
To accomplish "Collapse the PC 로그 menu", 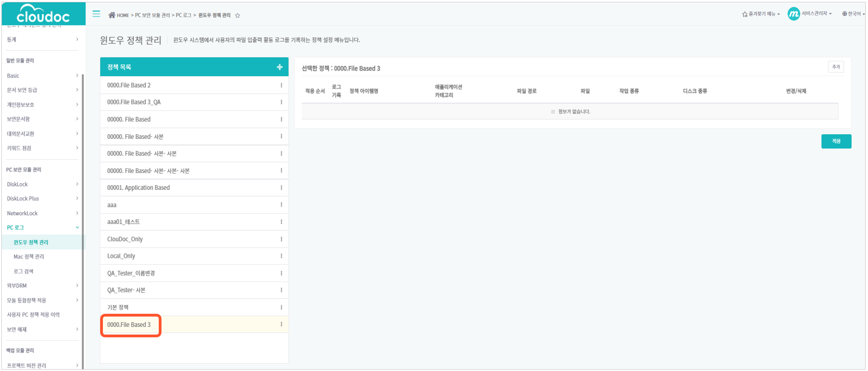I will coord(42,227).
